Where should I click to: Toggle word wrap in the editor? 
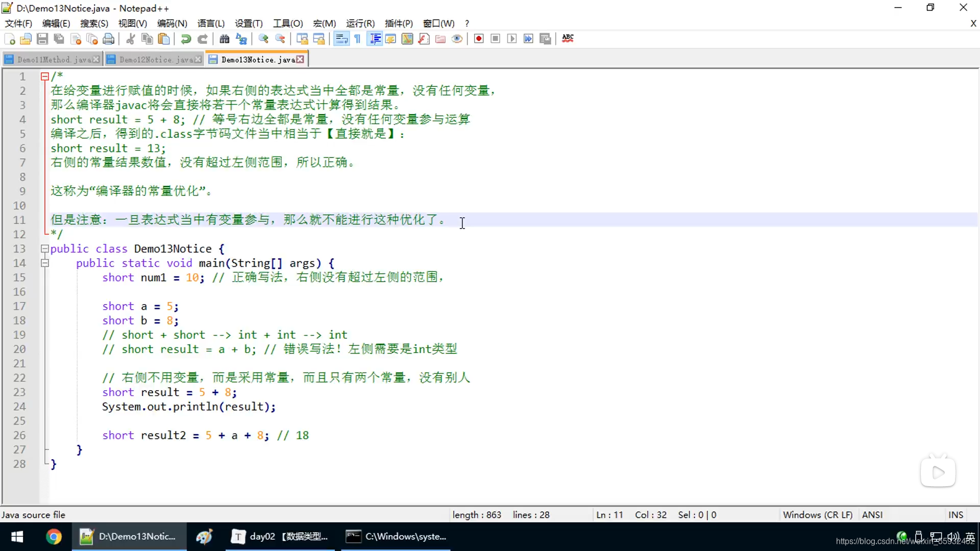(x=341, y=39)
